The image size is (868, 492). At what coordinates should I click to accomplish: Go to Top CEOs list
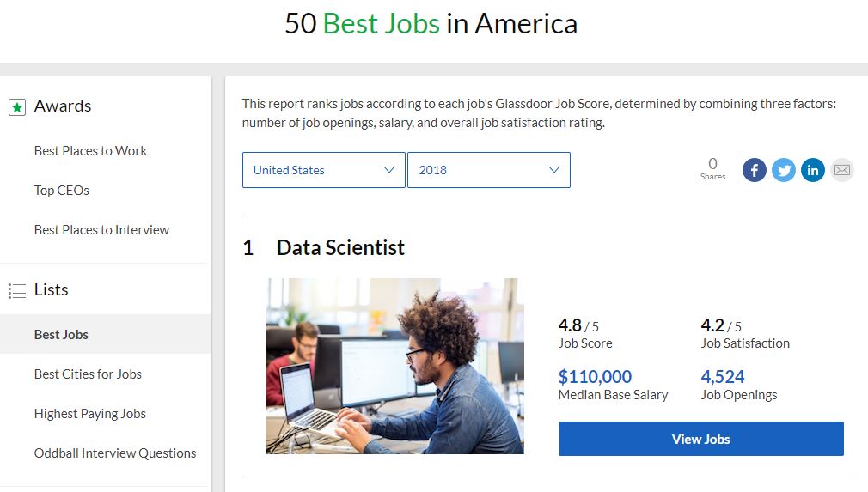point(62,191)
